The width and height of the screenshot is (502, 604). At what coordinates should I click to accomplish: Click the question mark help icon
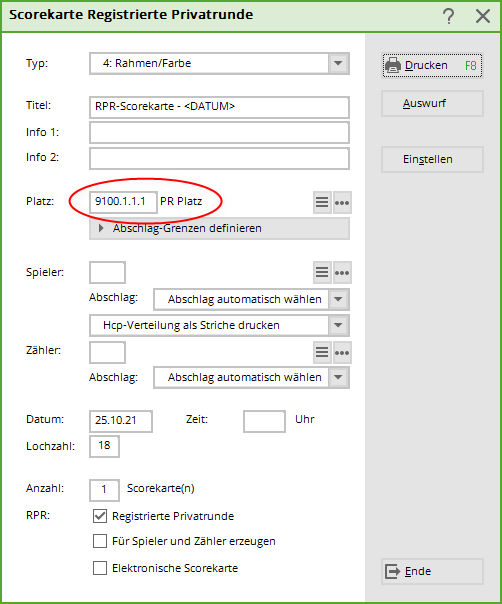coord(448,16)
